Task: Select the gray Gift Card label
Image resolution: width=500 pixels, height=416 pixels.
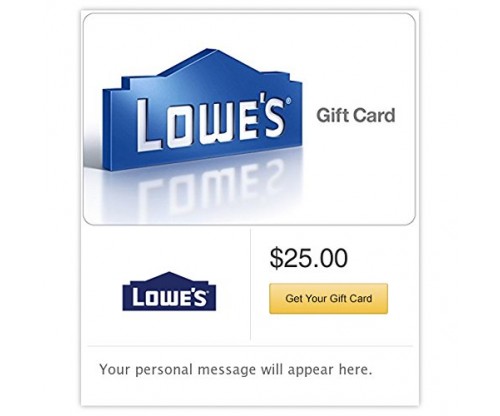Action: [356, 115]
